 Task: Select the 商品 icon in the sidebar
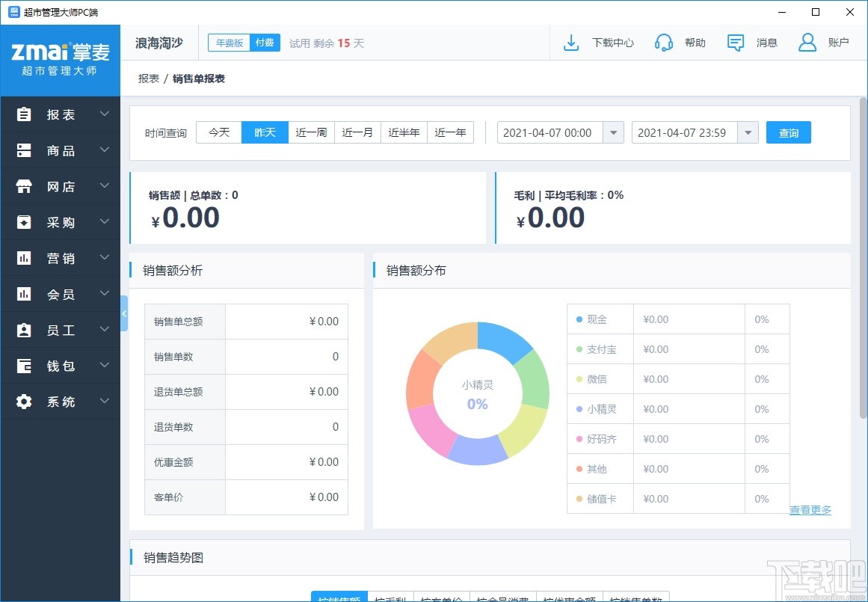[25, 150]
